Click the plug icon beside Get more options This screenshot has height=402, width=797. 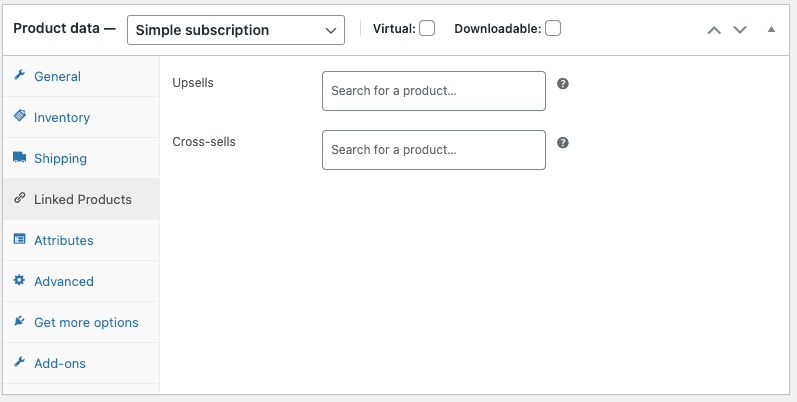pyautogui.click(x=19, y=322)
